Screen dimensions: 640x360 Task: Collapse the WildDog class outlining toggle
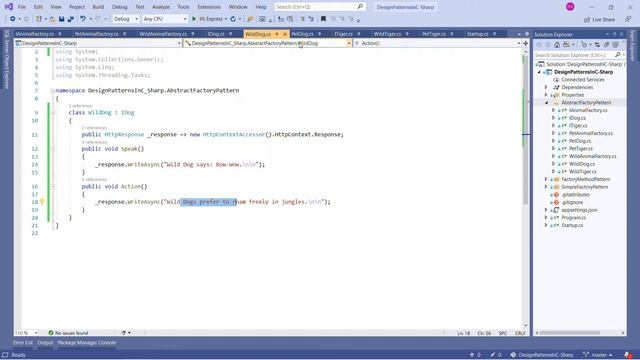(53, 113)
